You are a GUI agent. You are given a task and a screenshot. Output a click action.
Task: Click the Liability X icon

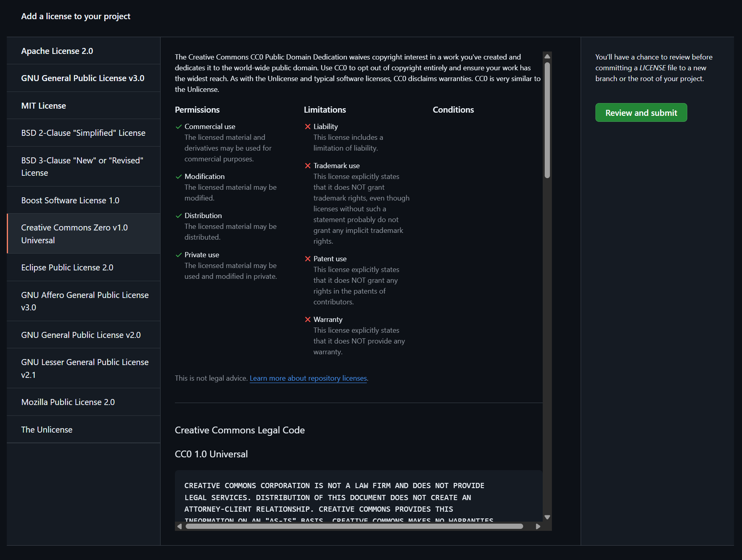tap(308, 127)
